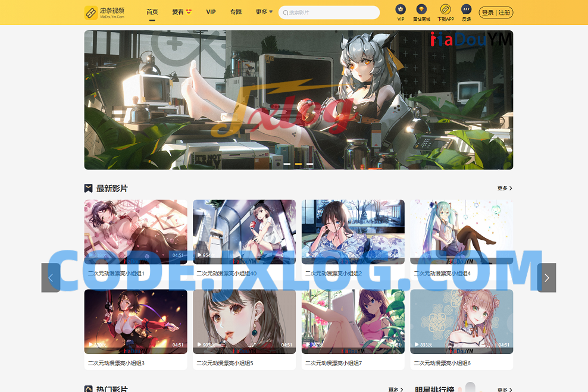Image resolution: width=588 pixels, height=392 pixels.
Task: Open the 二次元动漫漂亮小姐姐40 title link
Action: [x=226, y=274]
